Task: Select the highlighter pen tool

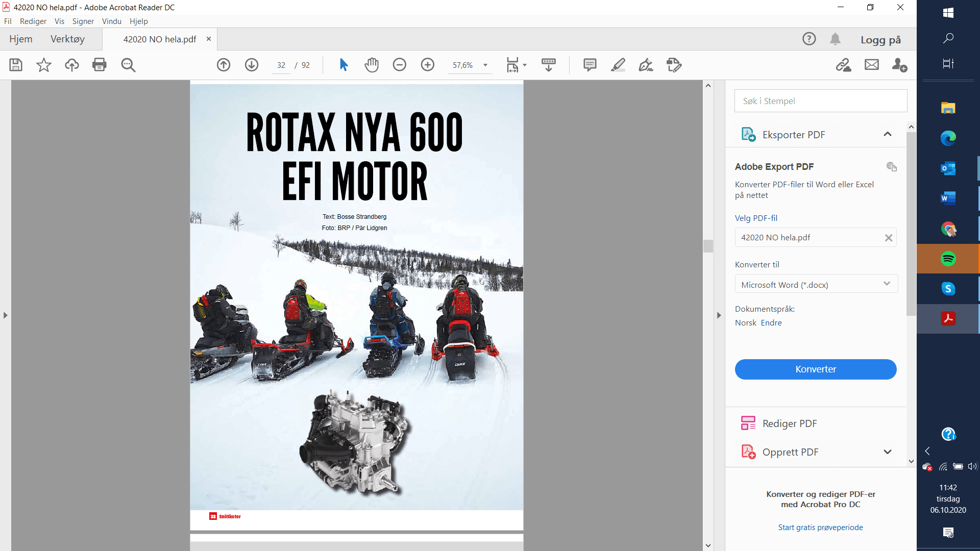Action: [x=618, y=65]
